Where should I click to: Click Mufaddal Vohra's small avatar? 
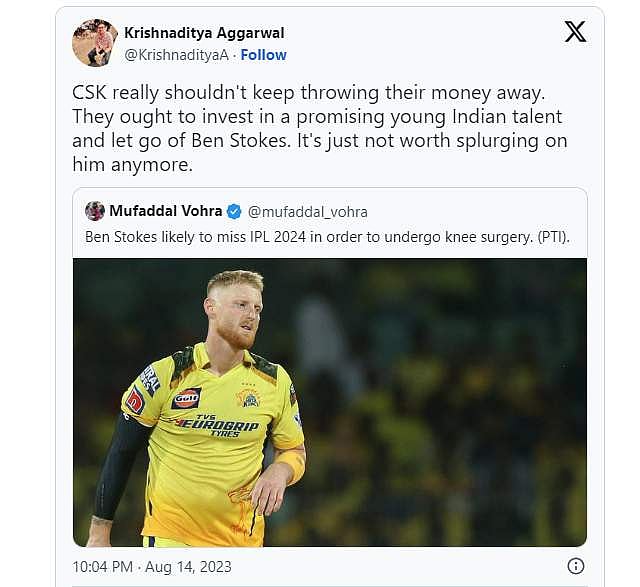(x=95, y=211)
